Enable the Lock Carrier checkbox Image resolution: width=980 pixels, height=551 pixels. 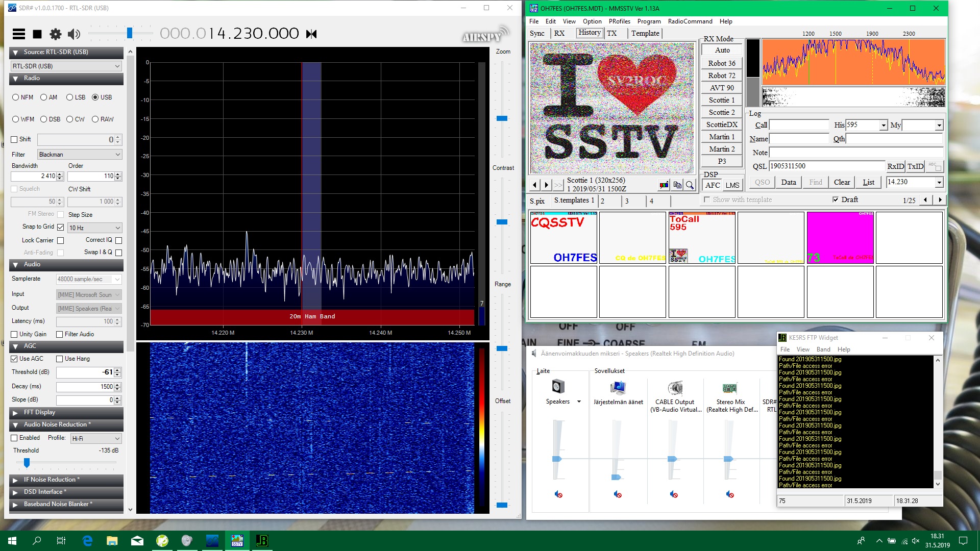[x=61, y=240]
